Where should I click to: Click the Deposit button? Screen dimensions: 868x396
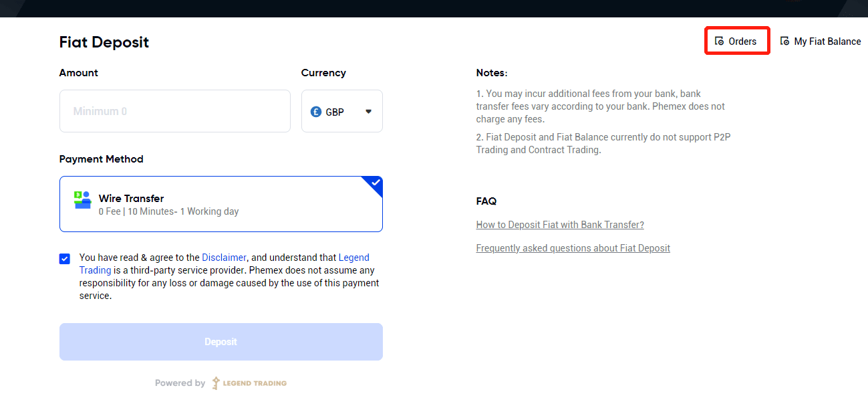221,342
